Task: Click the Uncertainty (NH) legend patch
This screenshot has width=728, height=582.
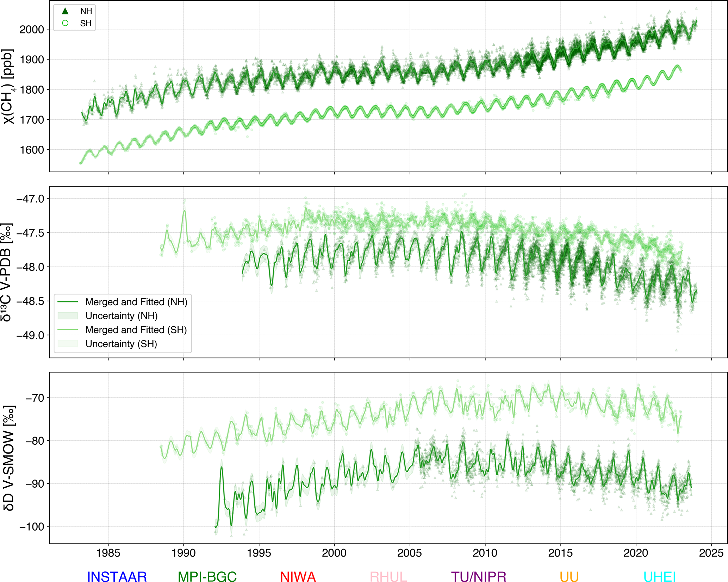Action: click(68, 315)
